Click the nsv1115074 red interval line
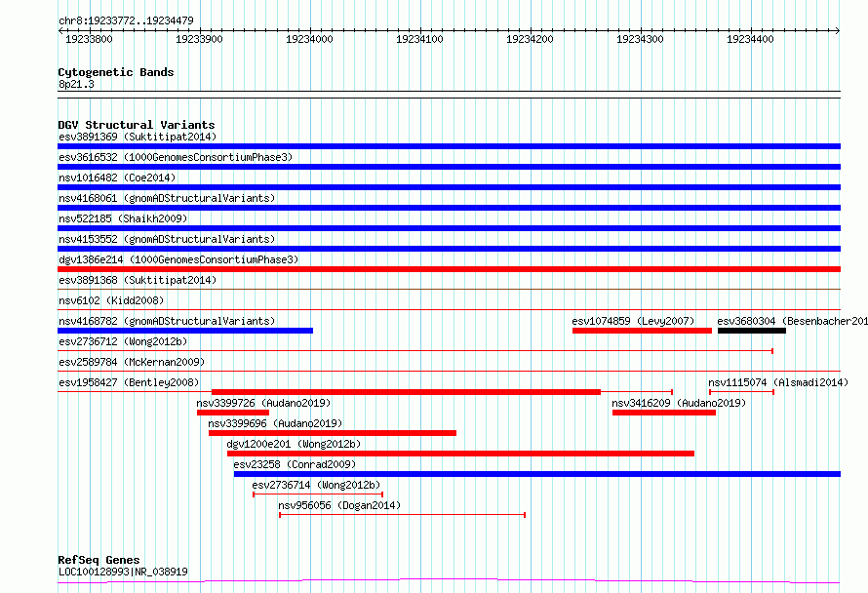This screenshot has width=868, height=593. (x=742, y=392)
